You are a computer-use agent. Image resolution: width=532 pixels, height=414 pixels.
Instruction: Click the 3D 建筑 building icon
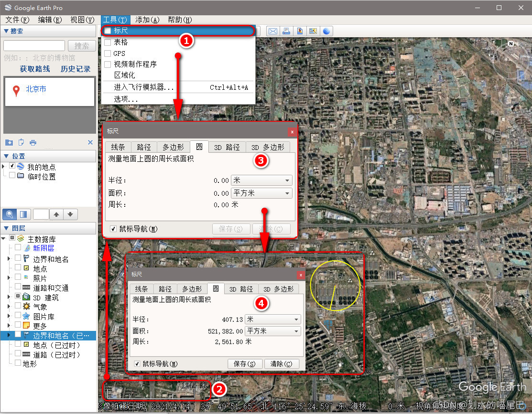26,297
